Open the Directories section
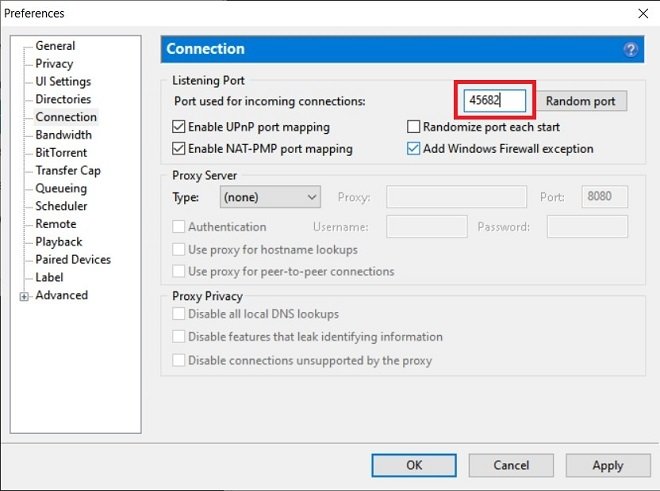 click(63, 99)
